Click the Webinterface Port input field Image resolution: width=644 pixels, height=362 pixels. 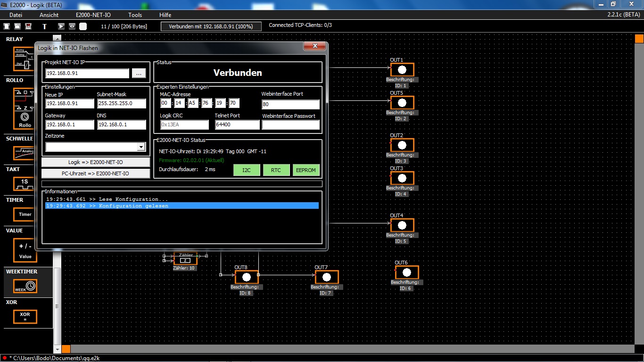coord(290,105)
